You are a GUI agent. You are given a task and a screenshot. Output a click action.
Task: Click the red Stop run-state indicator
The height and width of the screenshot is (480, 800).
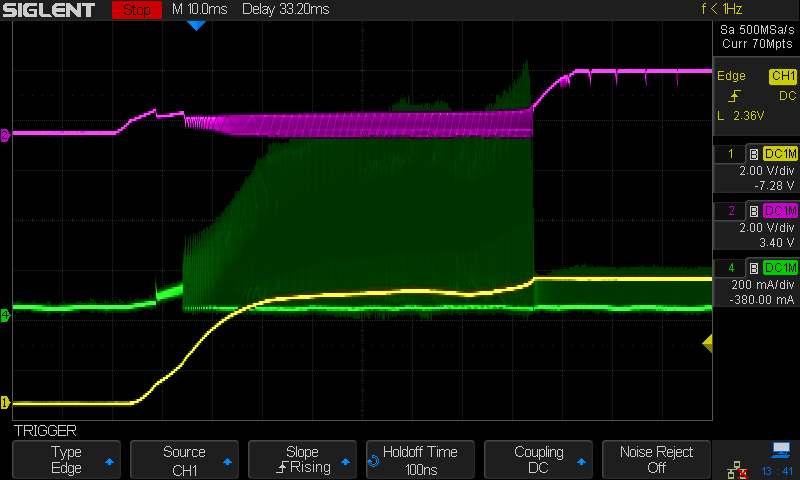tap(137, 10)
